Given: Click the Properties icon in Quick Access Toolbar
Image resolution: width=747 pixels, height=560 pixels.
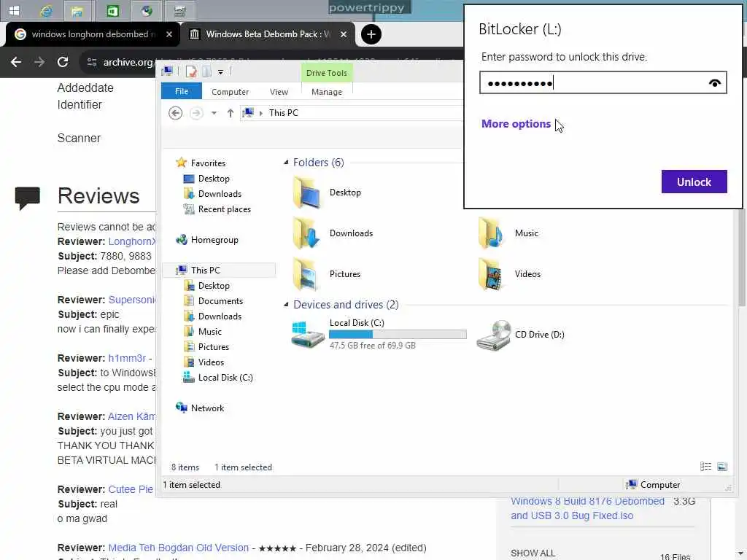Looking at the screenshot, I should click(192, 72).
